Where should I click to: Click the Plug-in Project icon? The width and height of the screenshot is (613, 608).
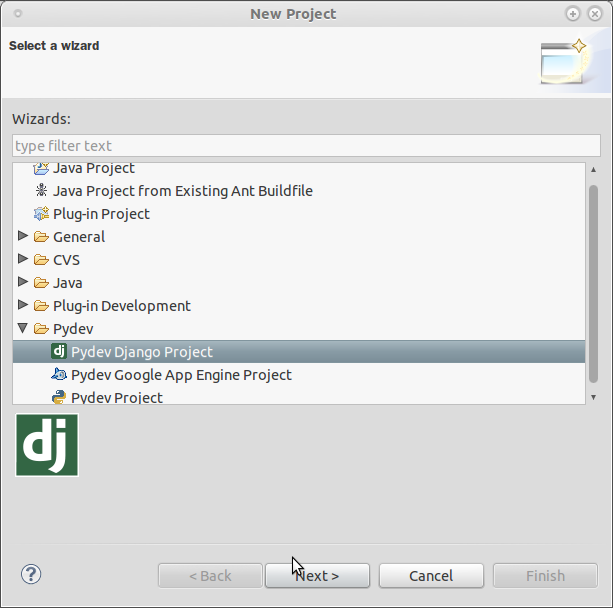41,213
